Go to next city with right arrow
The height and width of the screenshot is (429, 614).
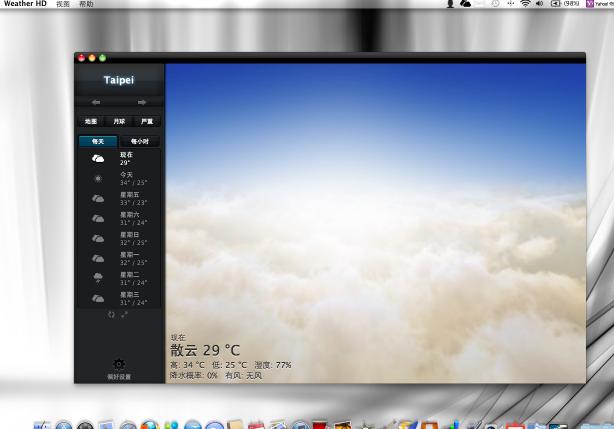pos(142,102)
